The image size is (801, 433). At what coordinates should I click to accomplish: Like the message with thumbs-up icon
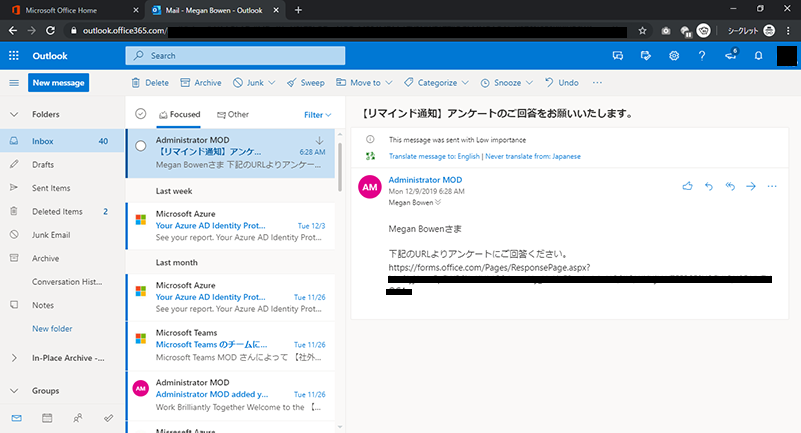688,186
